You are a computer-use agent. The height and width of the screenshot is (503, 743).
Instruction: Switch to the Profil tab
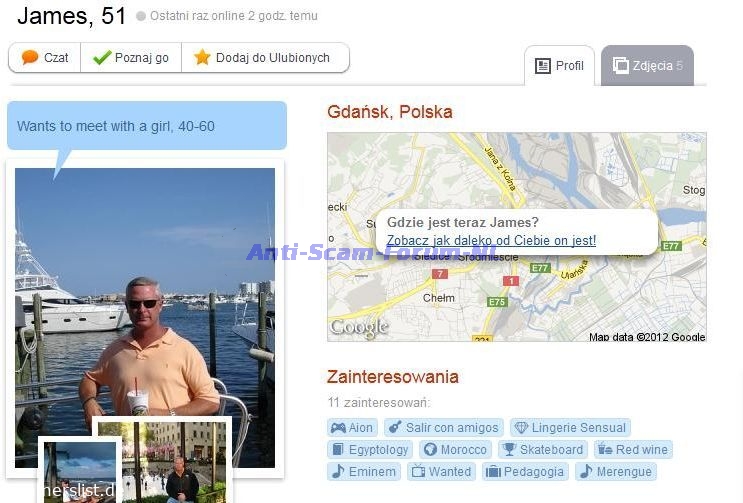559,65
